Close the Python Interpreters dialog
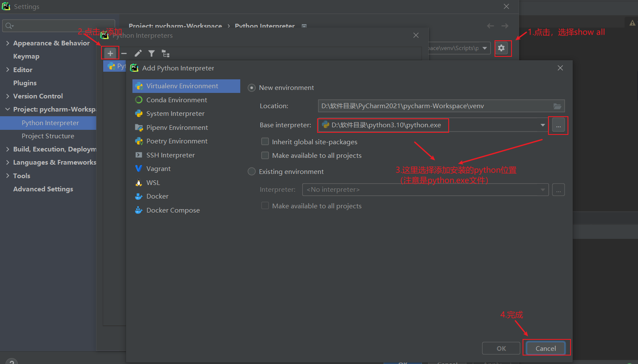Viewport: 638px width, 364px height. point(416,35)
